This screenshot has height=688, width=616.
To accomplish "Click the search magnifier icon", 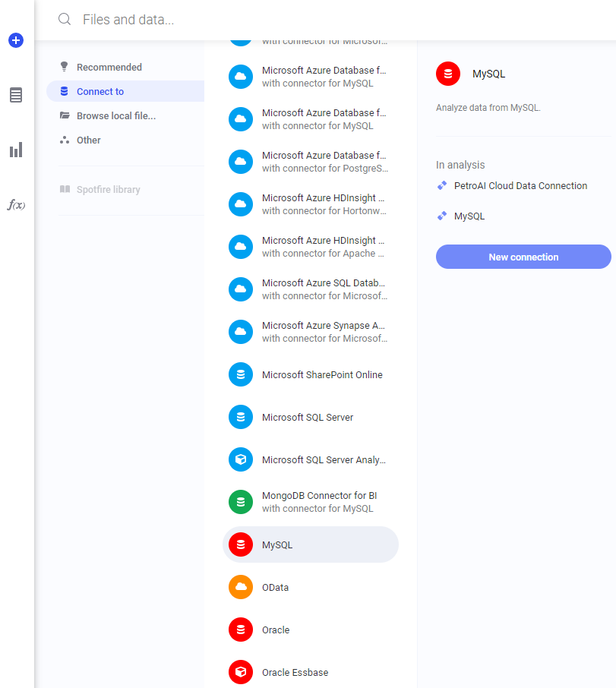I will click(x=65, y=19).
